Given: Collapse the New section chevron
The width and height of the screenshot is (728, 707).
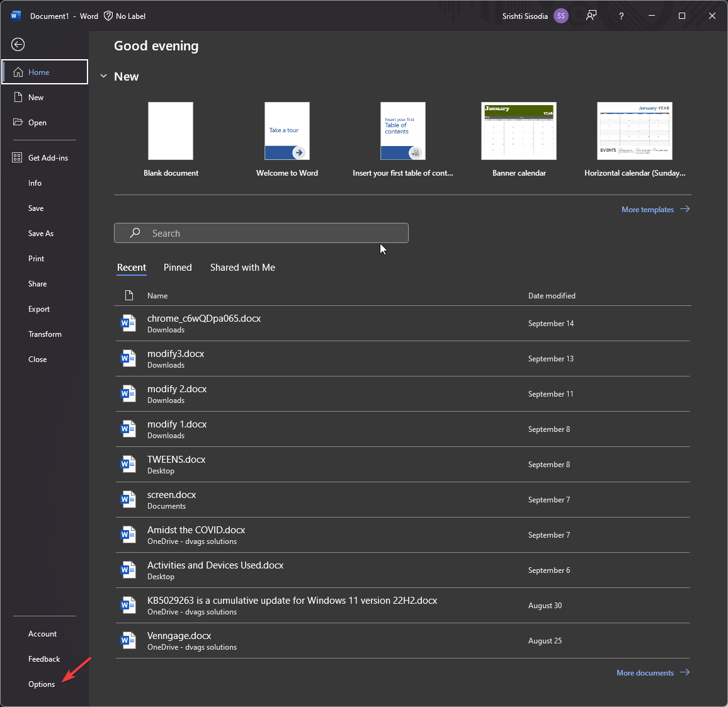Looking at the screenshot, I should pos(104,76).
